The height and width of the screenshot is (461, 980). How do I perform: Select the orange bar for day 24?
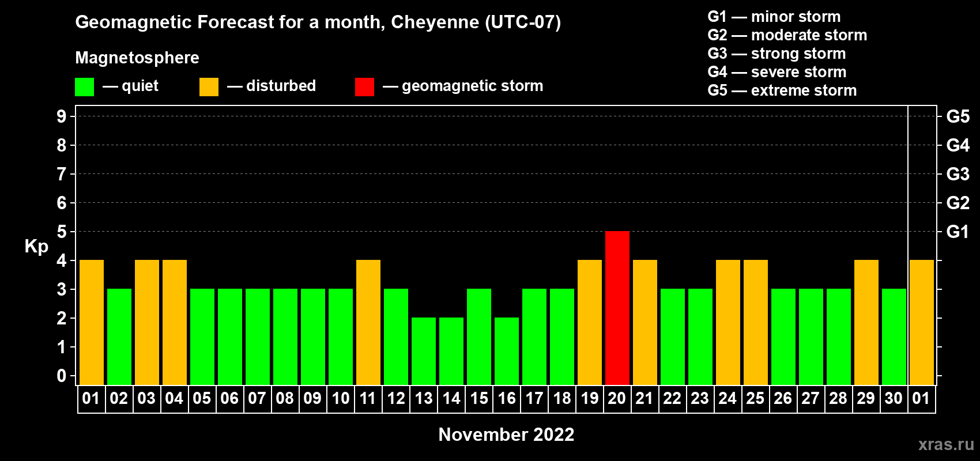[x=728, y=322]
